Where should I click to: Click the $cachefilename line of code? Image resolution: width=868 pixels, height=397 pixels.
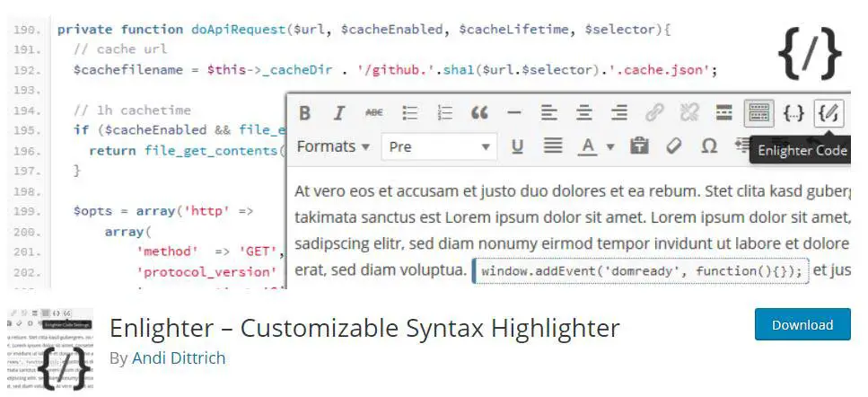point(395,70)
